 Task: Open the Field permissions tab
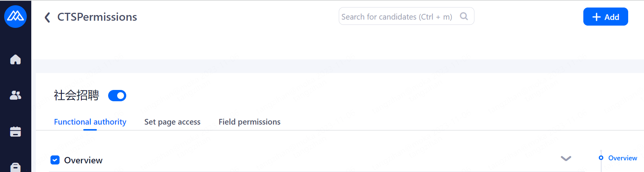pos(249,122)
